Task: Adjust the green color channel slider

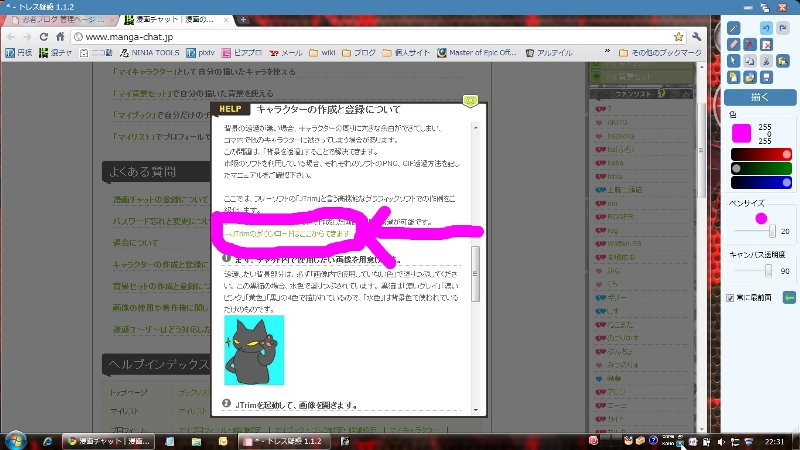Action: pos(761,168)
